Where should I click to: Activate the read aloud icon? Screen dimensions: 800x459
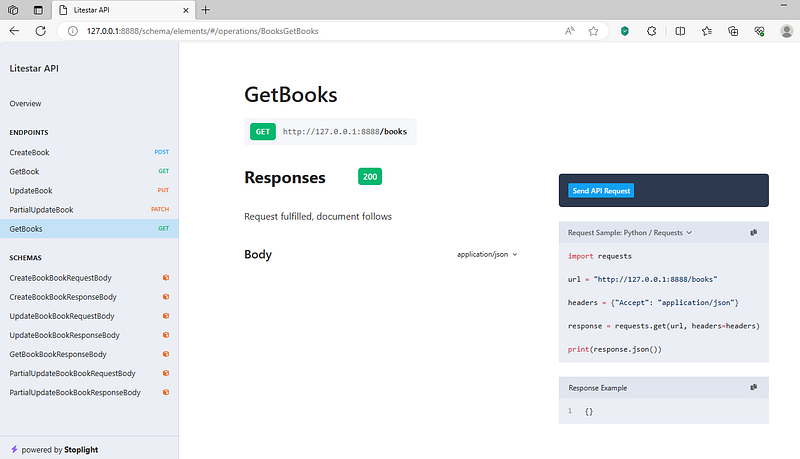pos(569,31)
